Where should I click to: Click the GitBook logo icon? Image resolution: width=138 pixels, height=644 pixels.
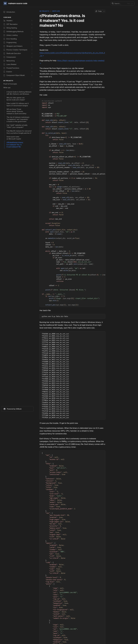[5, 409]
